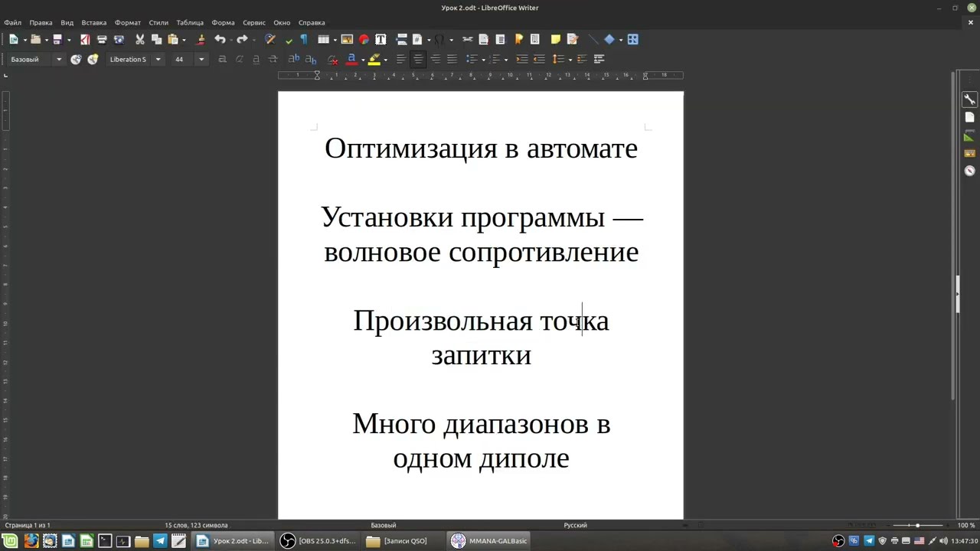Toggle subscript formatting
This screenshot has height=551, width=980.
tap(310, 59)
